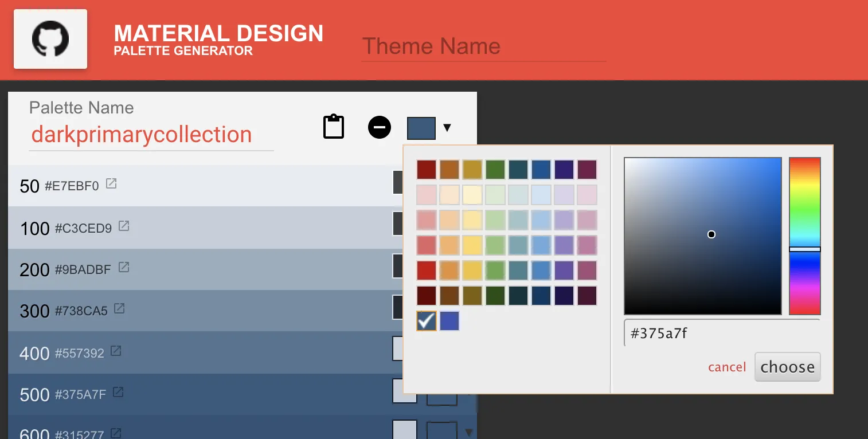Click the hex code #738CA5 text
The width and height of the screenshot is (868, 439).
click(x=81, y=312)
